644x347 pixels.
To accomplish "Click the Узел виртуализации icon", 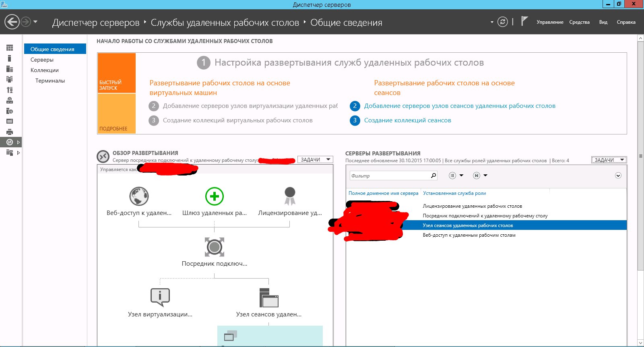I will (160, 297).
